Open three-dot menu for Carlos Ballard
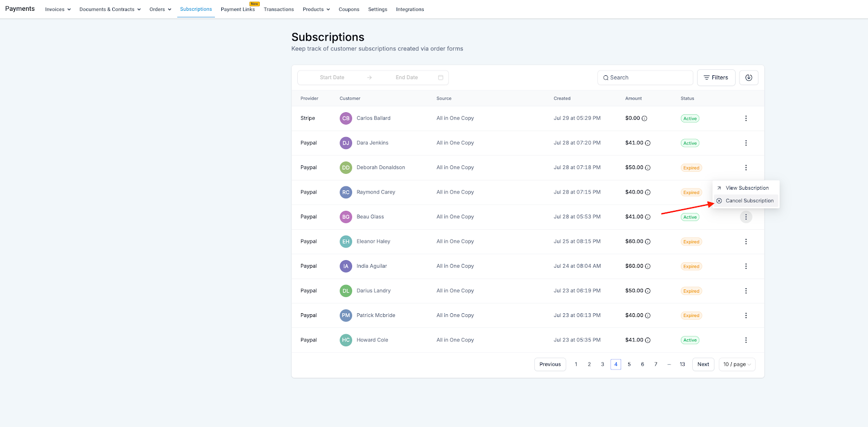 746,118
